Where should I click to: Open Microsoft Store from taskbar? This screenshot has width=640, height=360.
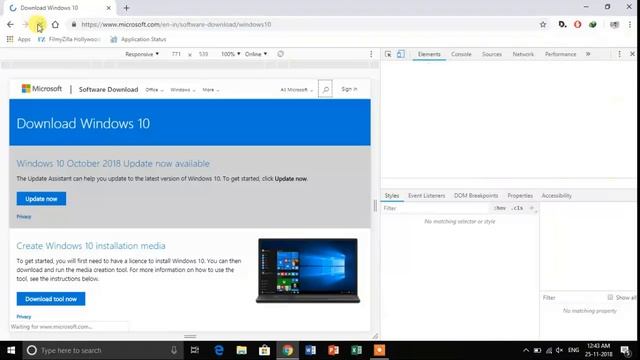pos(264,350)
